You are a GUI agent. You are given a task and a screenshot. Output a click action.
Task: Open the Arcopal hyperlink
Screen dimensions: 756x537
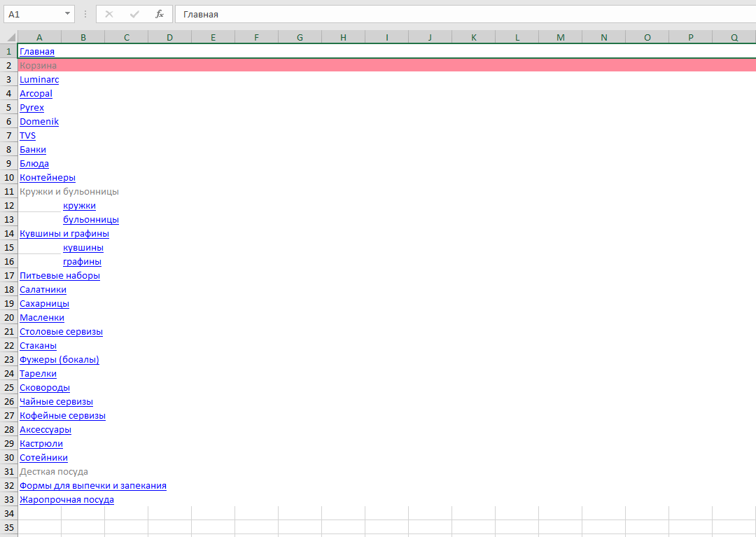[x=36, y=94]
